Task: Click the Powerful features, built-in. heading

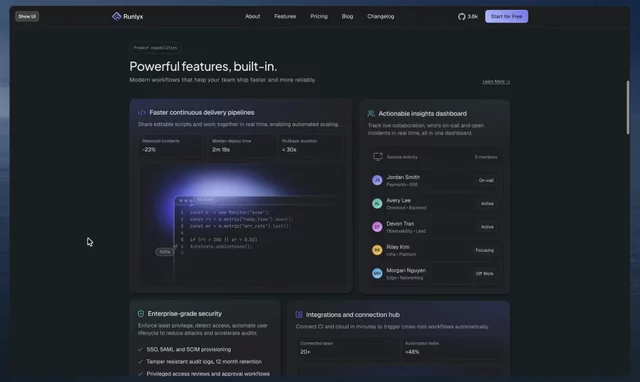Action: (203, 66)
